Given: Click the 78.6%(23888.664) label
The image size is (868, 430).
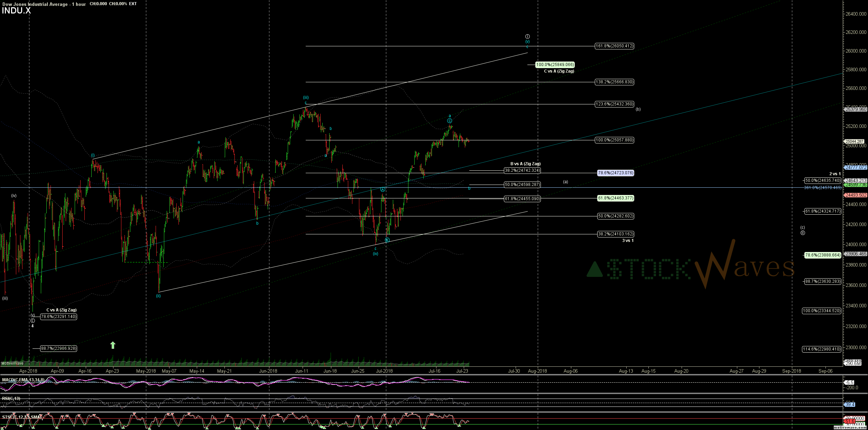Looking at the screenshot, I should 823,255.
